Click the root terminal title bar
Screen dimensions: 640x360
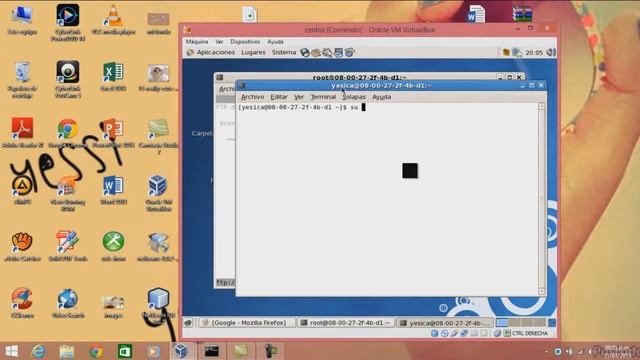coord(359,77)
